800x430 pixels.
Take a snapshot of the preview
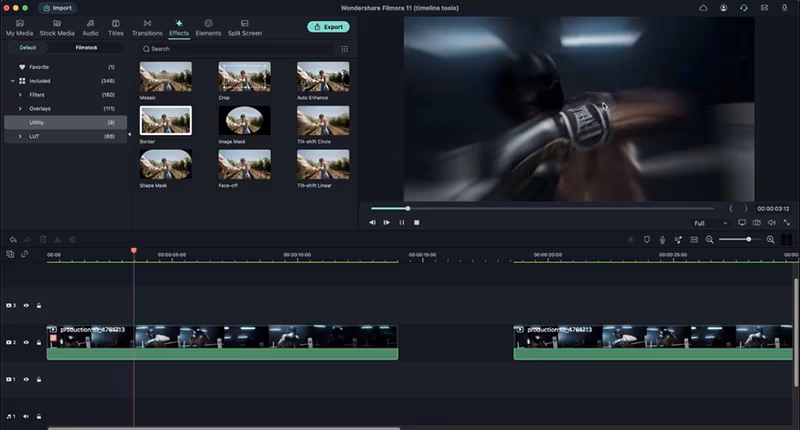757,222
